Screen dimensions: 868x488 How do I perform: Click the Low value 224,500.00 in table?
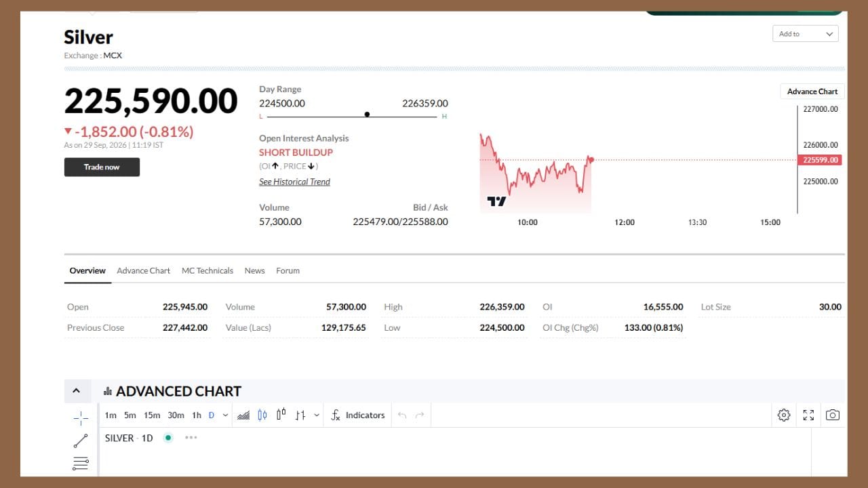[502, 327]
